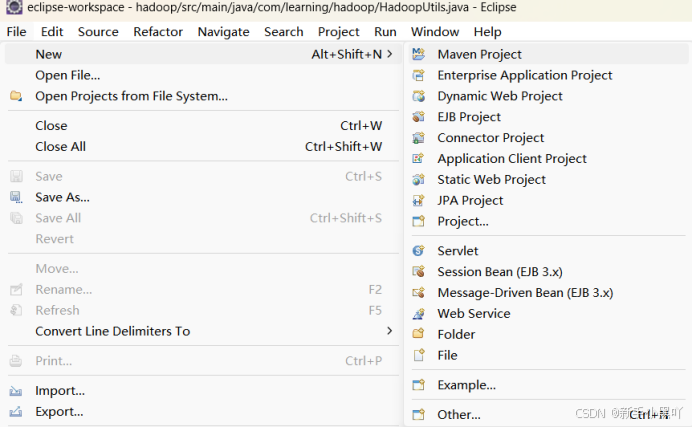Select Static Web Project entry
This screenshot has height=427, width=692.
click(x=548, y=180)
